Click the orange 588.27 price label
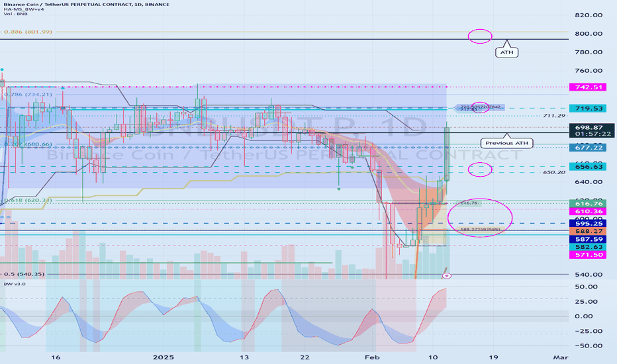 coord(588,231)
